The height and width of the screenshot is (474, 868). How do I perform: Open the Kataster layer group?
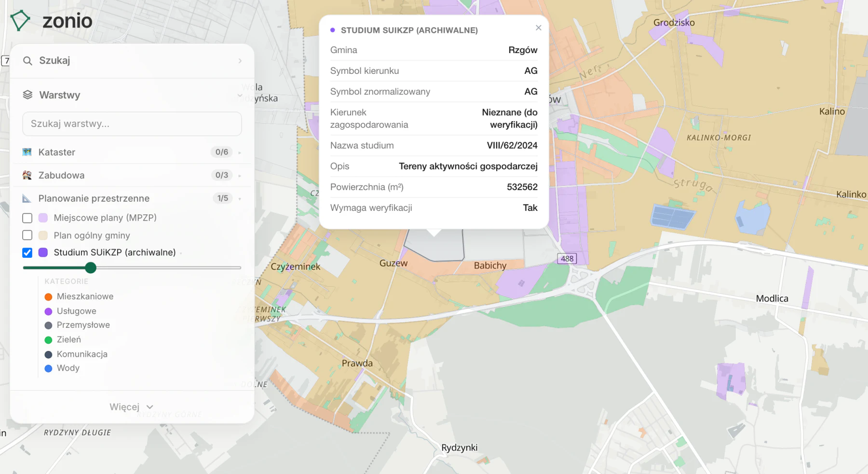point(132,153)
